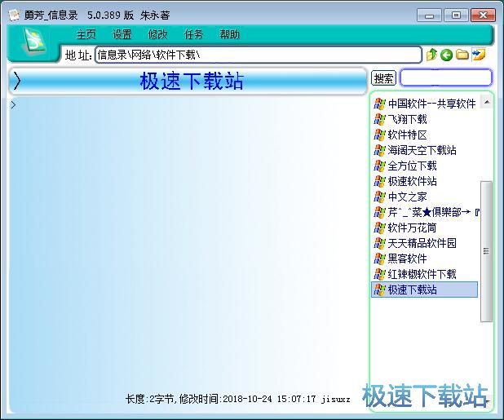The width and height of the screenshot is (504, 420).
Task: Click icon beside 全方位下载 entry
Action: [379, 166]
